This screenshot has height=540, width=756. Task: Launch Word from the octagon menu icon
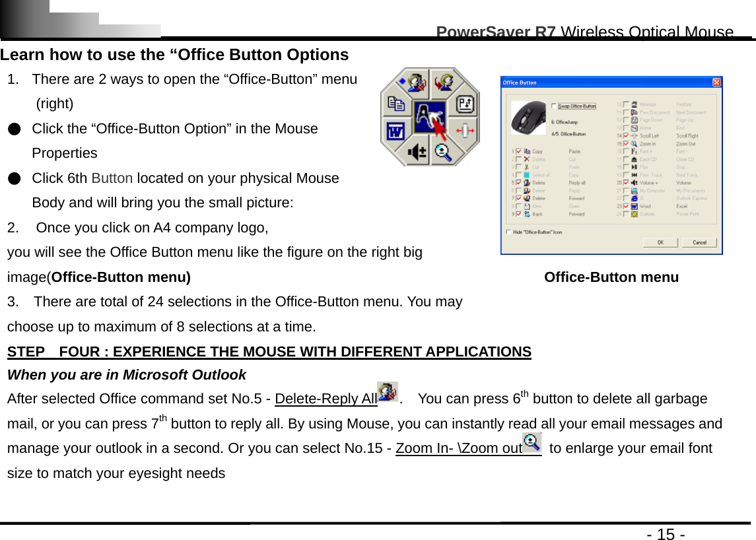pyautogui.click(x=395, y=131)
